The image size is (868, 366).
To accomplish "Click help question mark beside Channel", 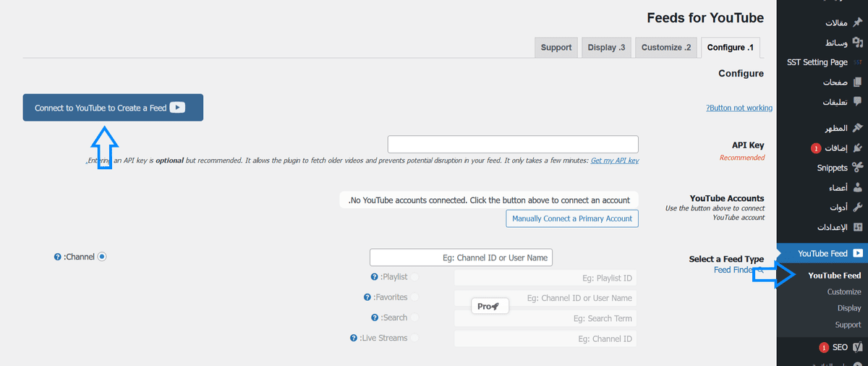I will click(58, 257).
